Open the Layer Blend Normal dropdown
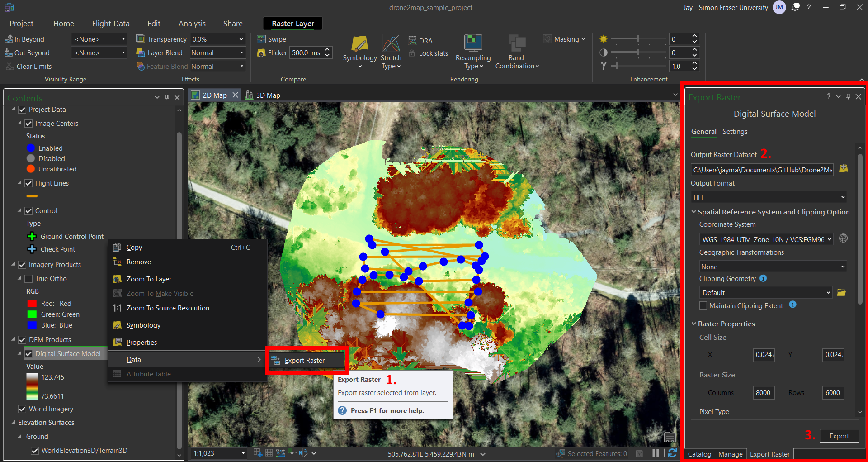This screenshot has height=462, width=868. pyautogui.click(x=217, y=53)
